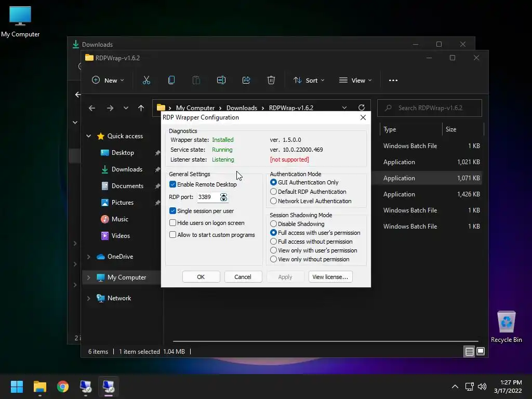Open Documents in the navigation pane

tap(127, 186)
